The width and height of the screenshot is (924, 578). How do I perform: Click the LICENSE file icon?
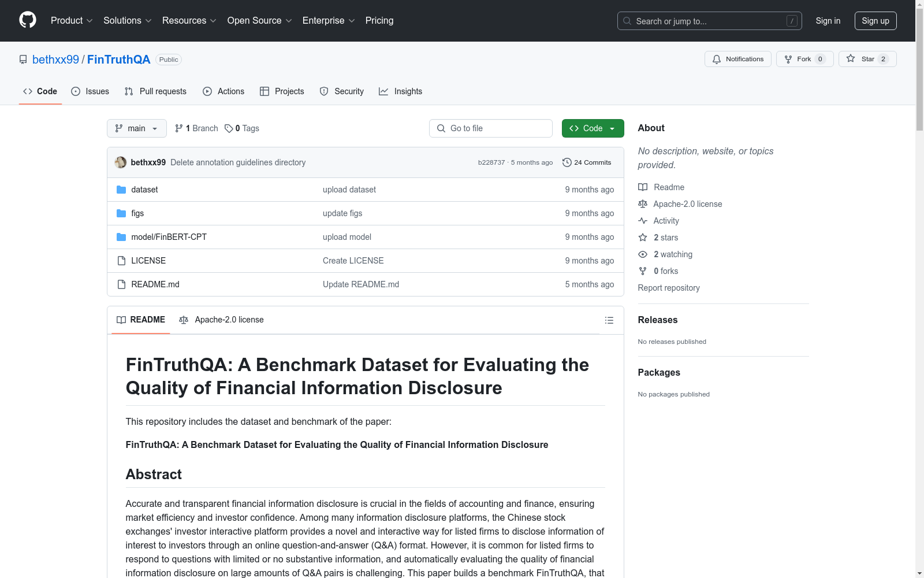point(121,261)
